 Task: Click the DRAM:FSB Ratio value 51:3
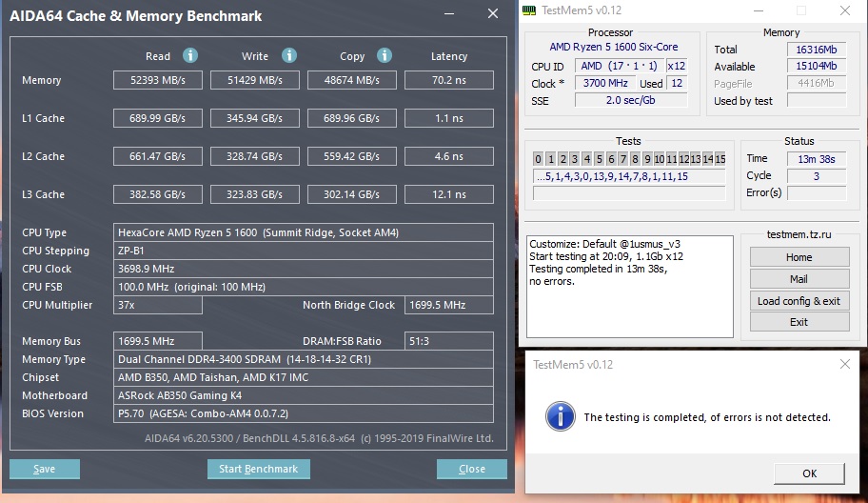pyautogui.click(x=449, y=341)
